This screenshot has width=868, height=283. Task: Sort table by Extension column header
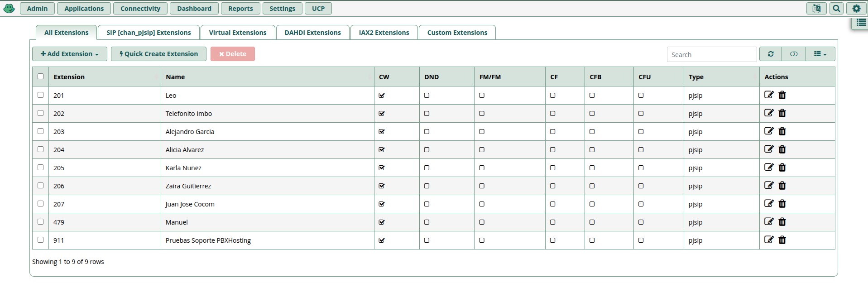[105, 77]
